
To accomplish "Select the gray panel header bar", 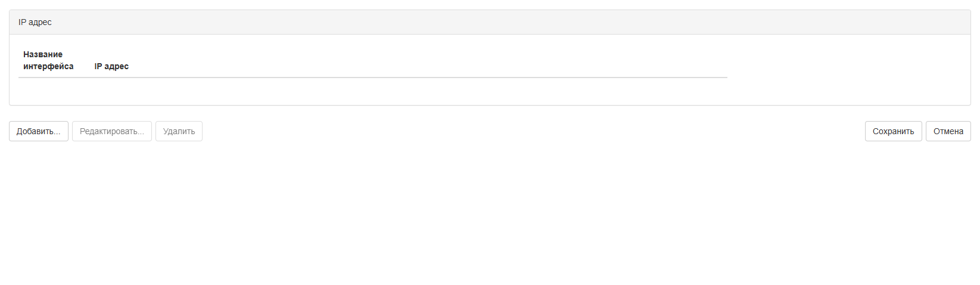I will (x=490, y=22).
